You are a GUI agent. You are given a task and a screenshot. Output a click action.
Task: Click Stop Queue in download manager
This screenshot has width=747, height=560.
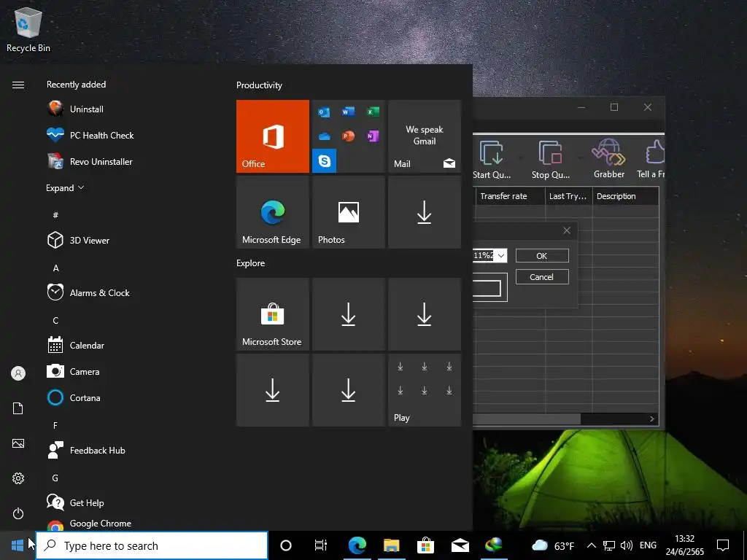(551, 159)
